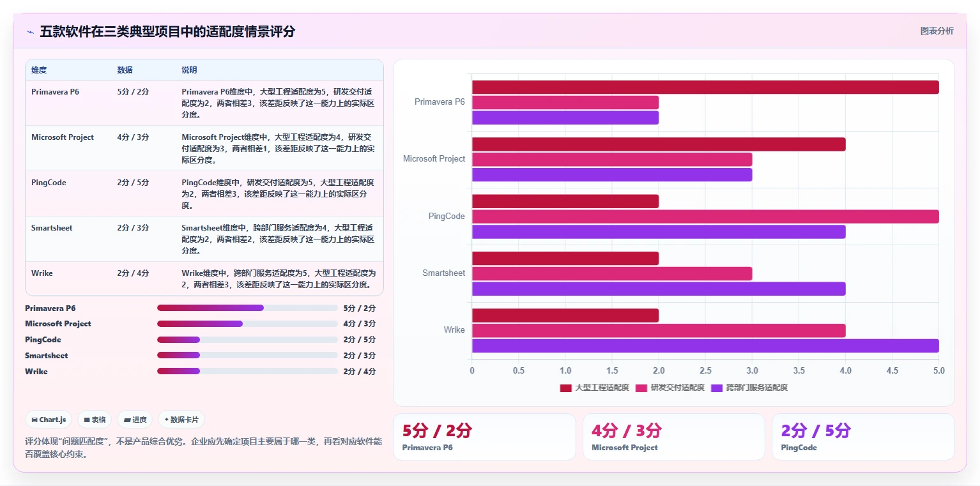This screenshot has width=980, height=486.
Task: Toggle the 大型工程适配度 legend item
Action: (x=594, y=388)
